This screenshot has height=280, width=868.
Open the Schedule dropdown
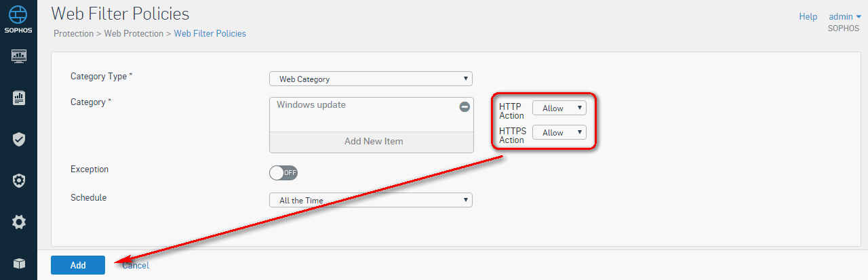click(x=371, y=200)
